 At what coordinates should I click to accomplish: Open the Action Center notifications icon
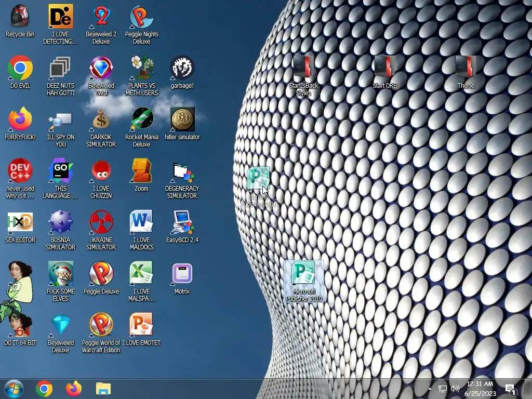click(x=510, y=389)
